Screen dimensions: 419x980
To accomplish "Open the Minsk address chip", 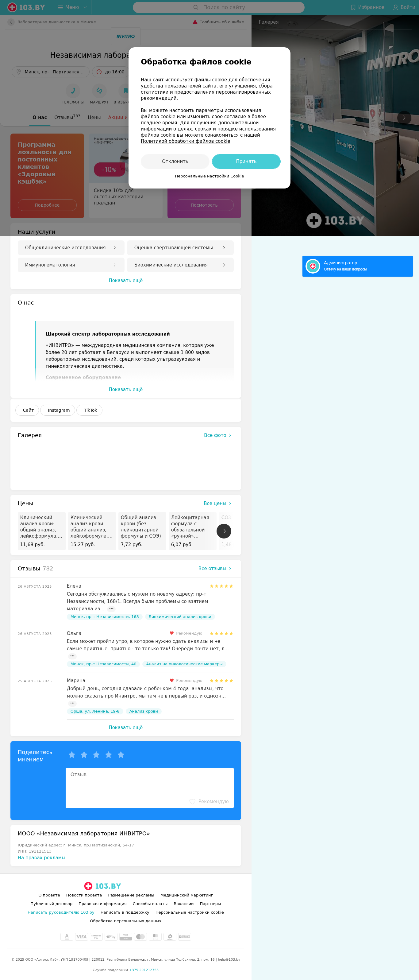I will 51,72.
